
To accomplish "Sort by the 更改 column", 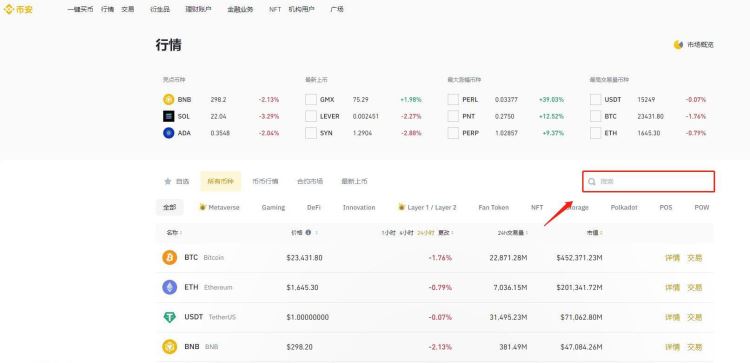I will (x=447, y=233).
